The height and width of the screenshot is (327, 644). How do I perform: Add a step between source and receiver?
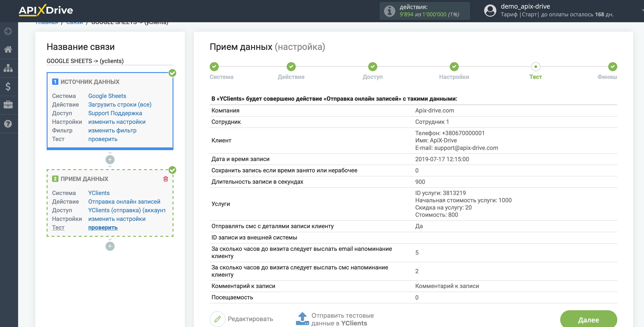pyautogui.click(x=110, y=159)
